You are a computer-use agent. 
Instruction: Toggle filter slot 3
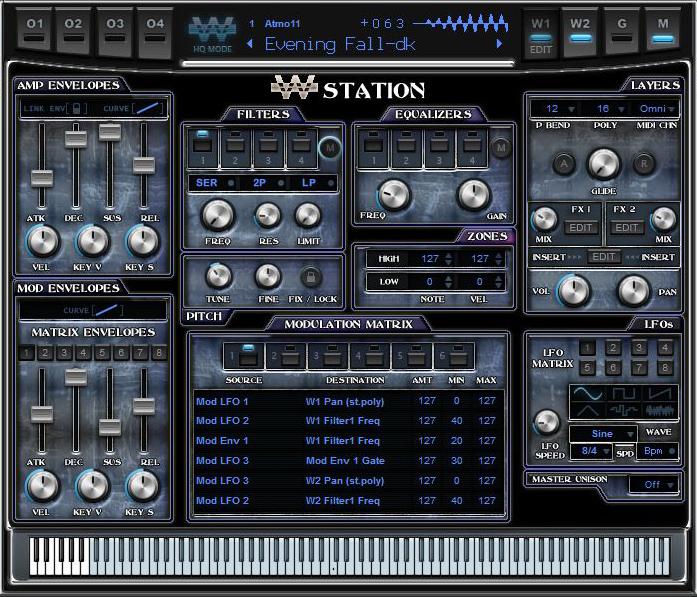[x=268, y=148]
